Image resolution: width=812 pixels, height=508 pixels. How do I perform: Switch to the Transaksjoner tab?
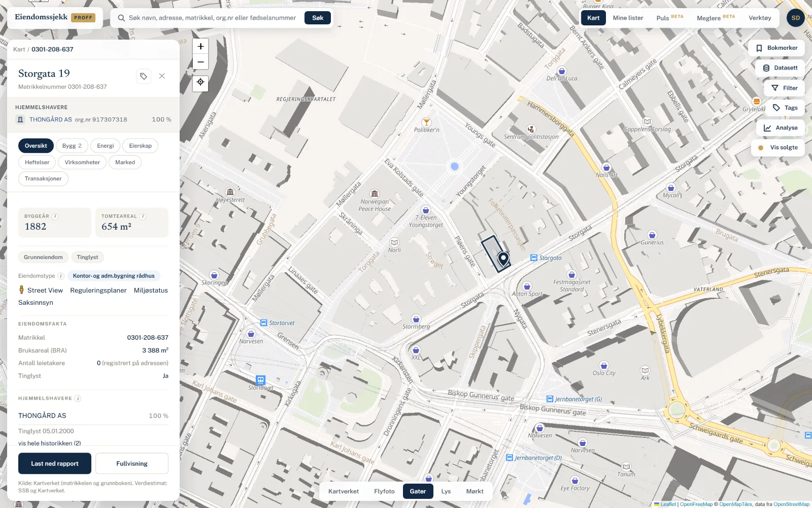[x=43, y=179]
